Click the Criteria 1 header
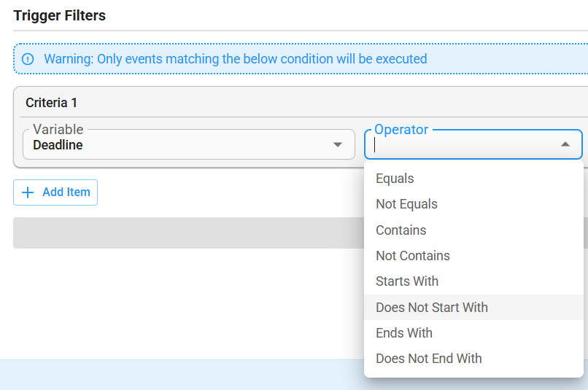Viewport: 588px width, 390px height. 51,103
